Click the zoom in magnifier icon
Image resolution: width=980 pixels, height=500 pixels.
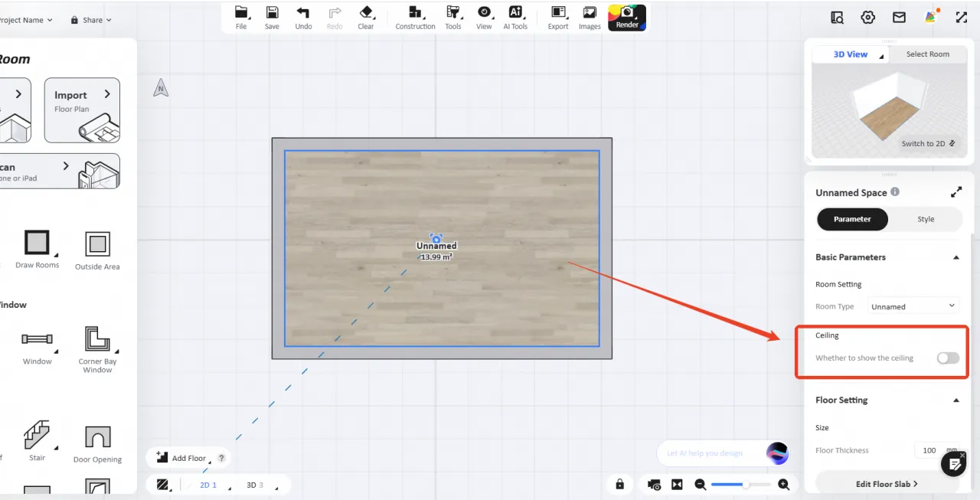(783, 485)
